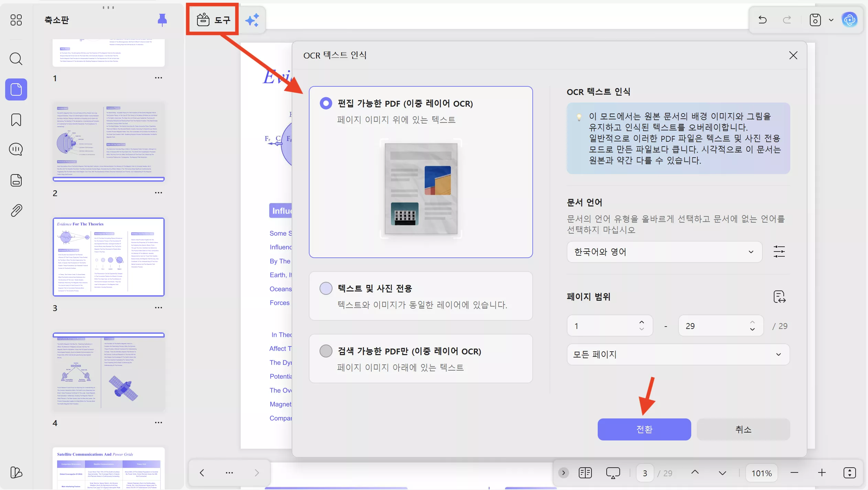Click the AI assistant sparkle icon

252,20
